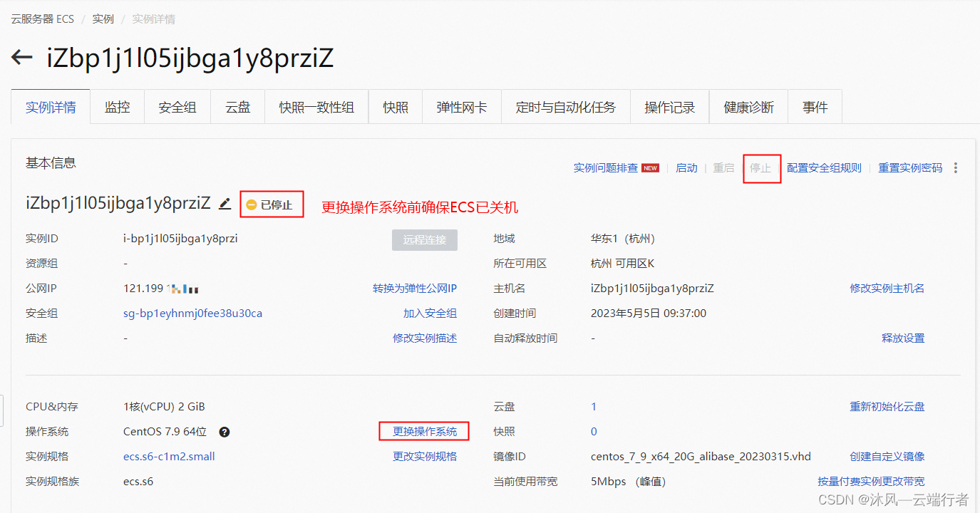This screenshot has height=513, width=980.
Task: Click the 远程连接 button
Action: point(425,240)
